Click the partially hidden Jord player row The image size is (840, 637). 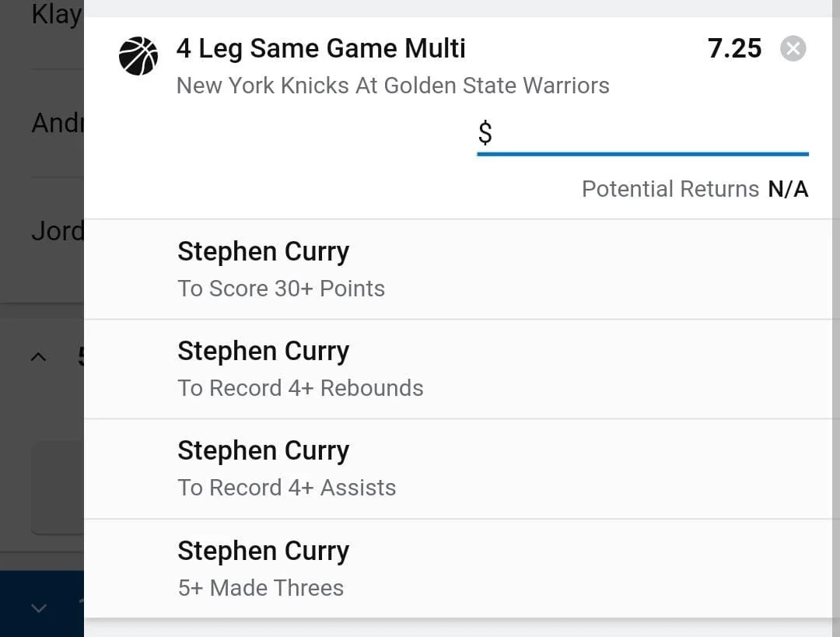pyautogui.click(x=56, y=231)
